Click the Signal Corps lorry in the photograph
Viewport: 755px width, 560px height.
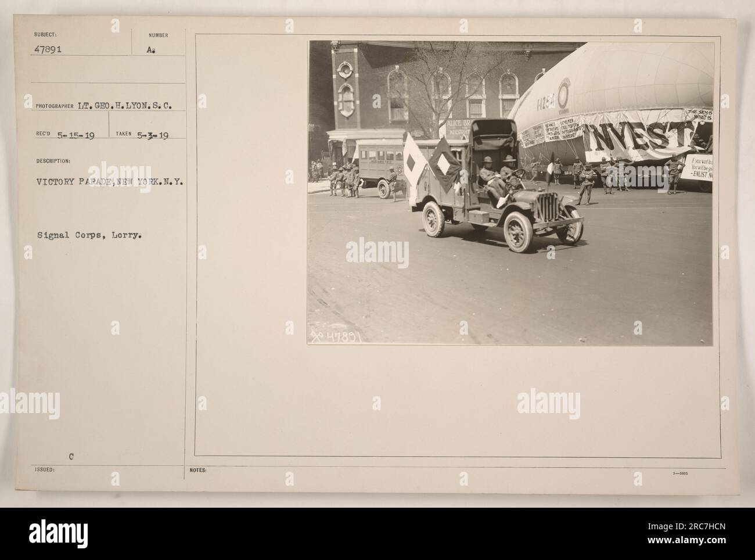tap(495, 187)
